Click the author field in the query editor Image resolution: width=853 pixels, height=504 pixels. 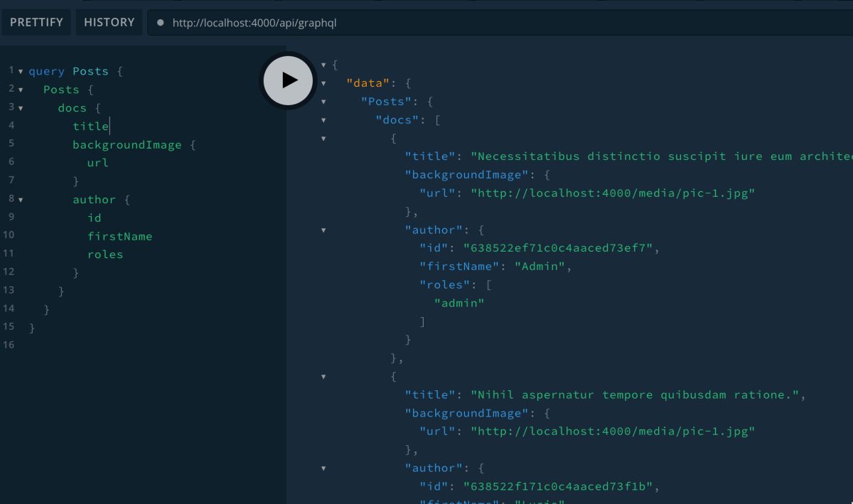click(x=95, y=200)
